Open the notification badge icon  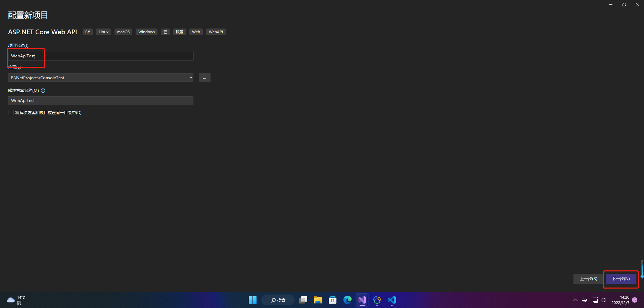pos(635,300)
